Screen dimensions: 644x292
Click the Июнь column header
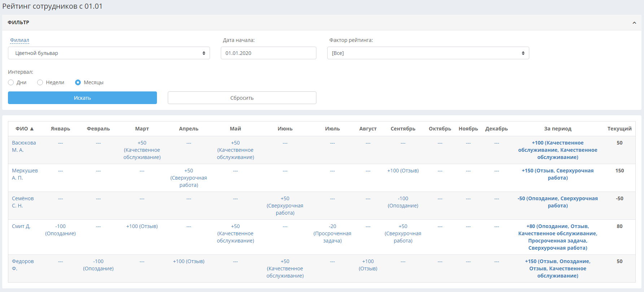285,129
